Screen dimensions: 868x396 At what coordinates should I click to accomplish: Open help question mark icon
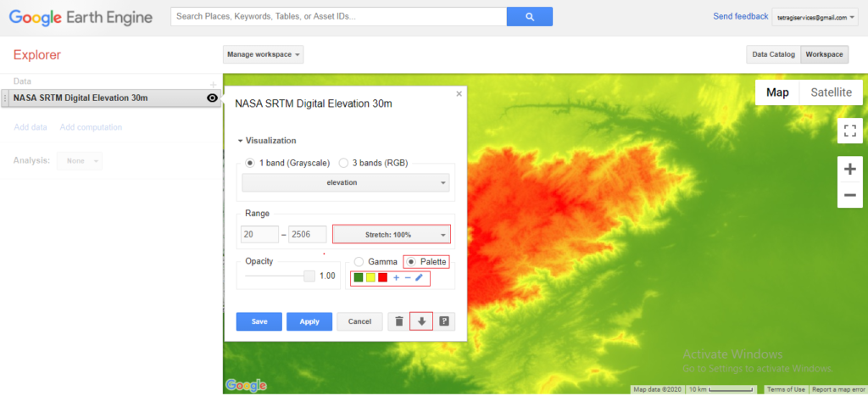point(444,321)
